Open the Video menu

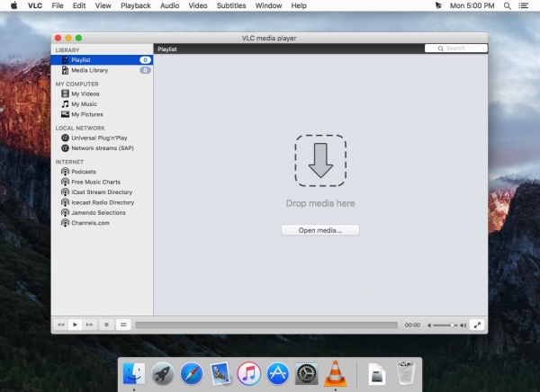[198, 5]
